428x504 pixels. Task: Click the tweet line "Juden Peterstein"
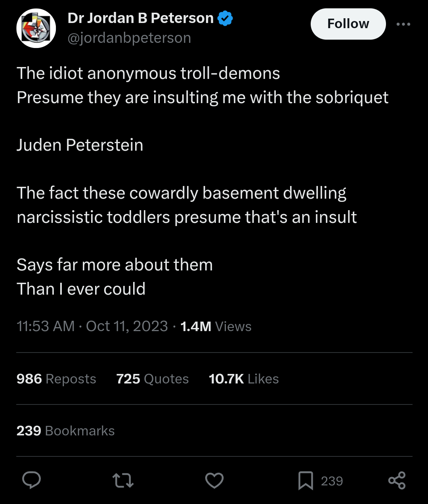(x=80, y=145)
